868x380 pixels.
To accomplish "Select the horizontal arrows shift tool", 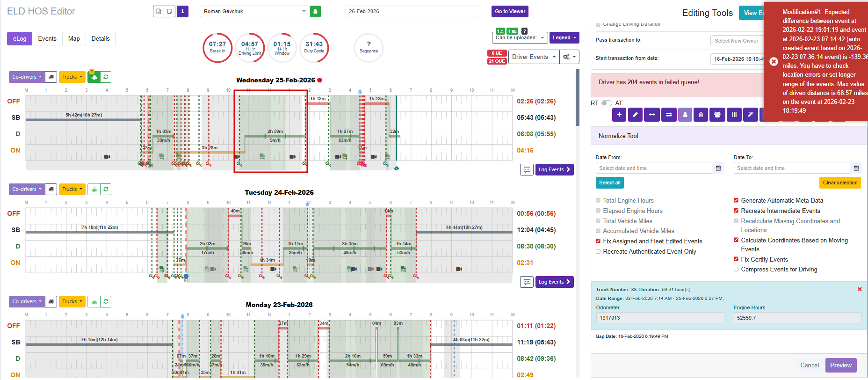I will coord(652,114).
